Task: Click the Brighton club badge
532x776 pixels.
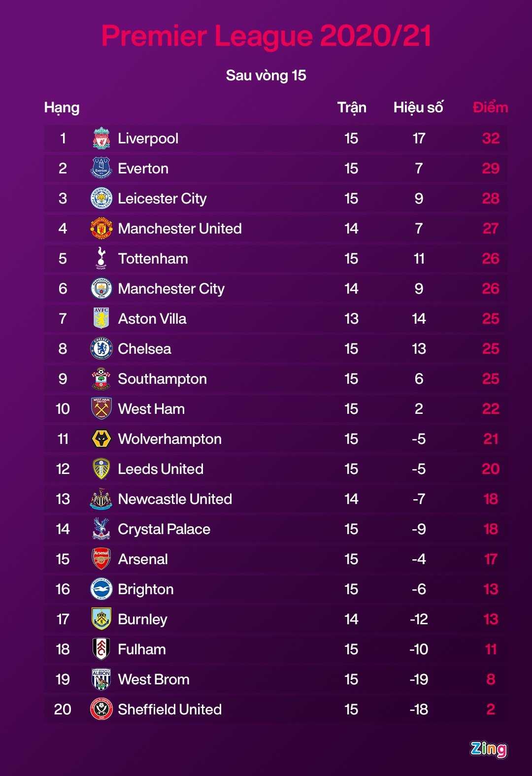Action: 101,589
